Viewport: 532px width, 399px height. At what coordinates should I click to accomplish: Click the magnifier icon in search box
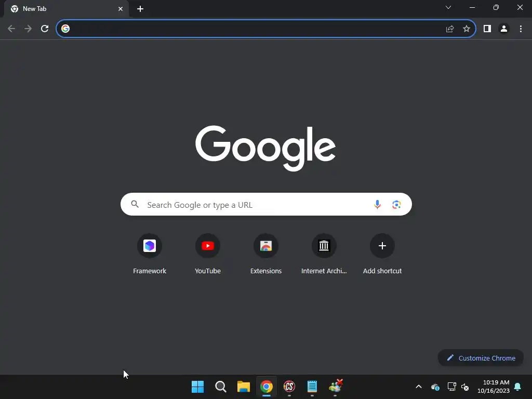[135, 204]
